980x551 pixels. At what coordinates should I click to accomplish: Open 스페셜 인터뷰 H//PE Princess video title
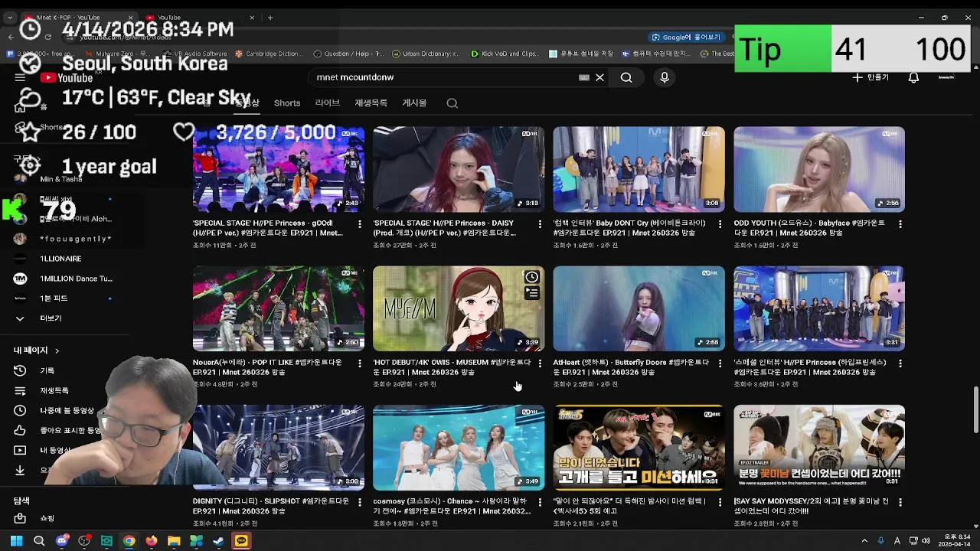pyautogui.click(x=810, y=367)
